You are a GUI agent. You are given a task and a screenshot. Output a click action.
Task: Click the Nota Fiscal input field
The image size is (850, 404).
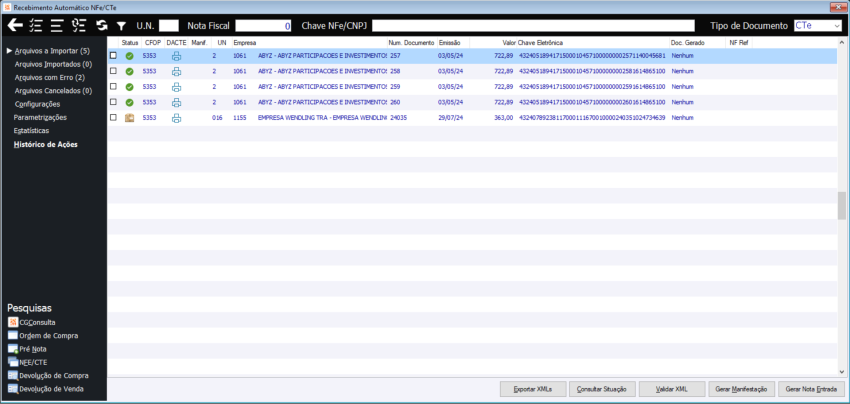coord(263,25)
